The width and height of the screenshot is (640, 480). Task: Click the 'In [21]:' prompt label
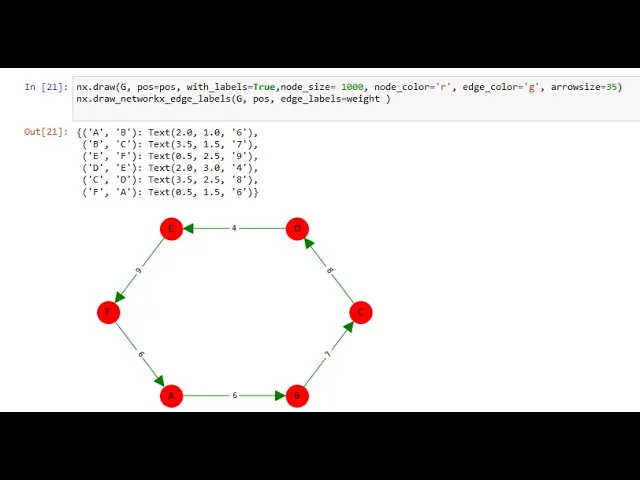click(x=46, y=87)
